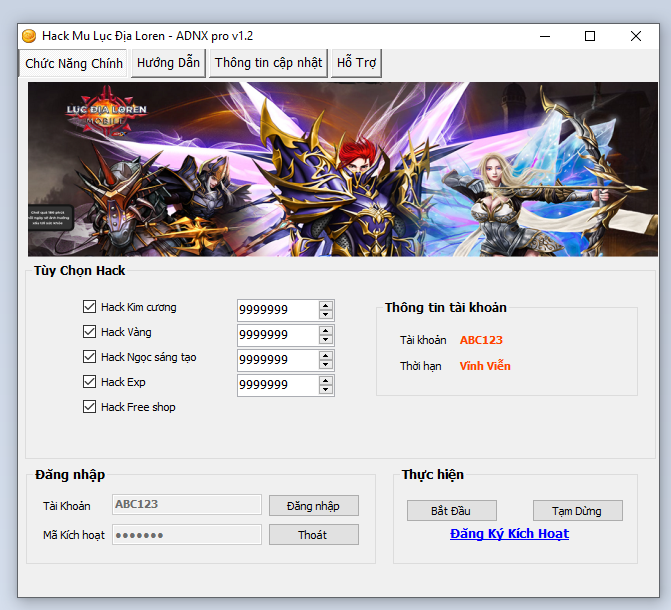The height and width of the screenshot is (610, 671).
Task: Open the Hướng Dẫn tab
Action: pyautogui.click(x=169, y=63)
